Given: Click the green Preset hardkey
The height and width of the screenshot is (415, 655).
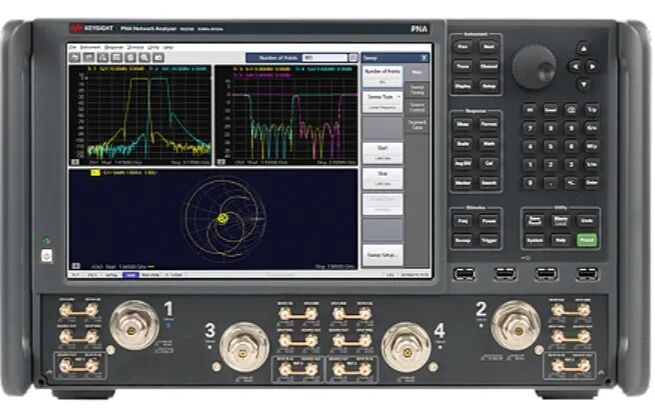Looking at the screenshot, I should click(587, 240).
